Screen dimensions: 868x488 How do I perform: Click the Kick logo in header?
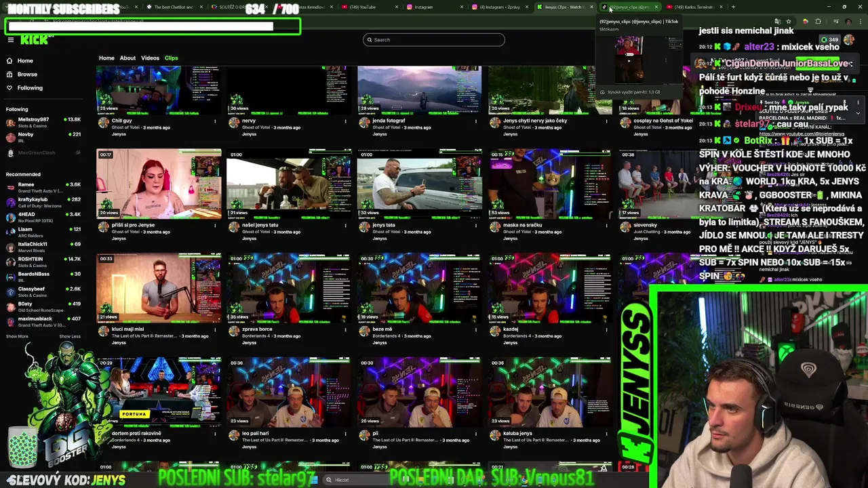point(34,40)
